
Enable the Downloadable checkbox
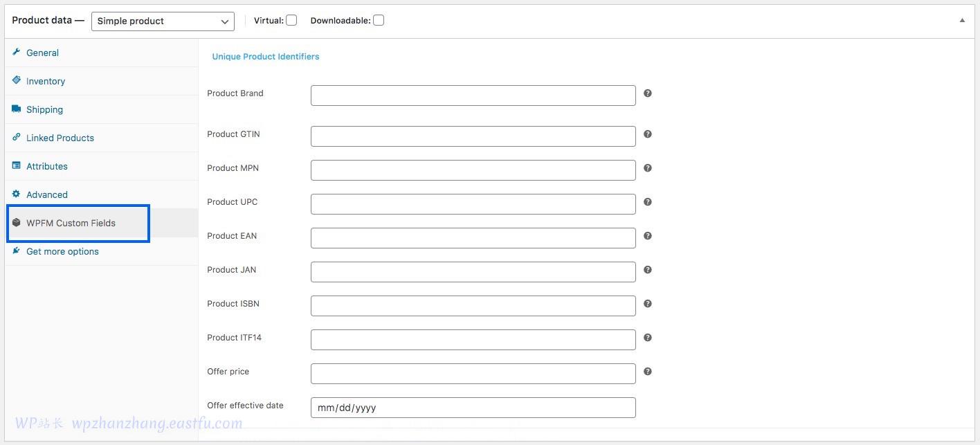click(x=379, y=20)
